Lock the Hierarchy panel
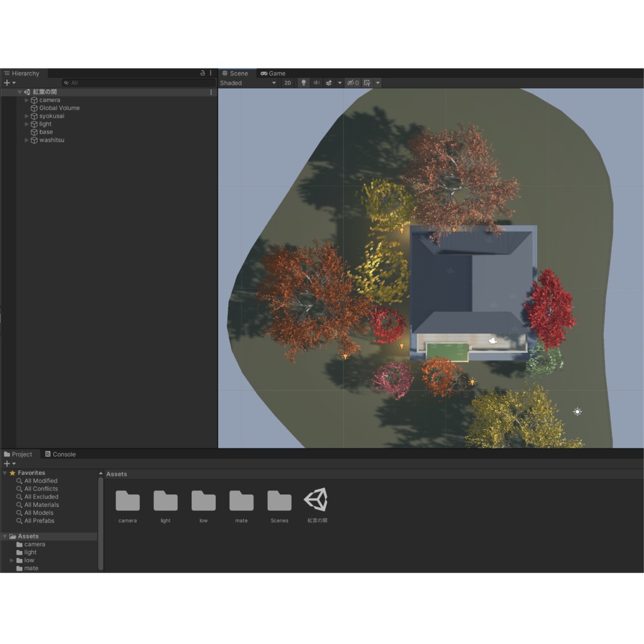This screenshot has height=644, width=644. tap(203, 73)
